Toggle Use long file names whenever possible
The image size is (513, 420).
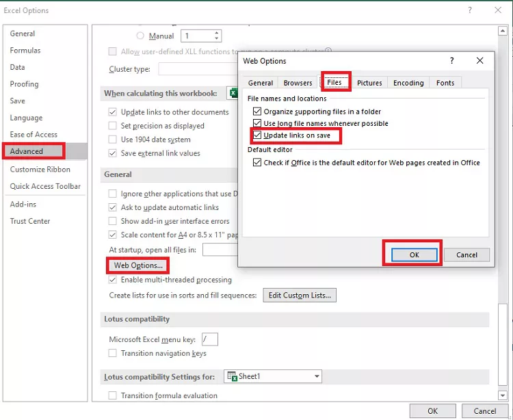tap(257, 124)
